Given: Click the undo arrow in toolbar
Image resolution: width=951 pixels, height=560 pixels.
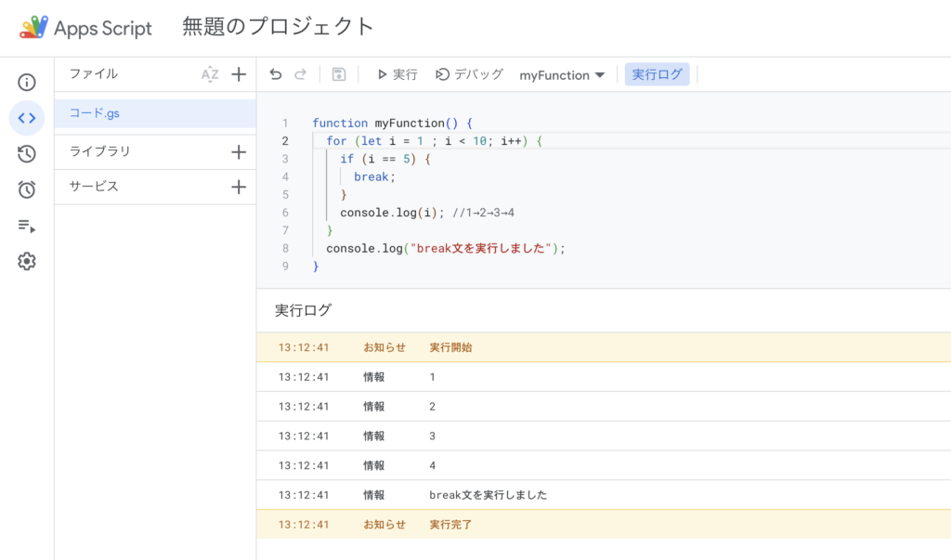Looking at the screenshot, I should (276, 74).
